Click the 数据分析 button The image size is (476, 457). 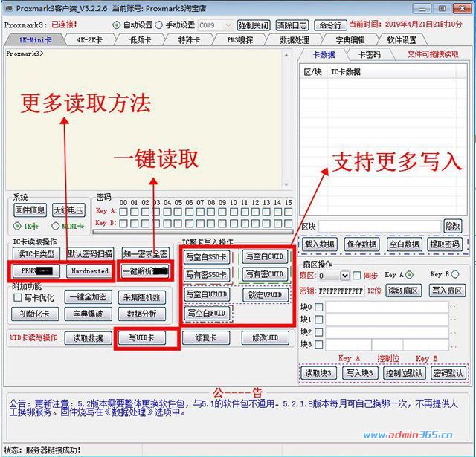click(x=142, y=314)
